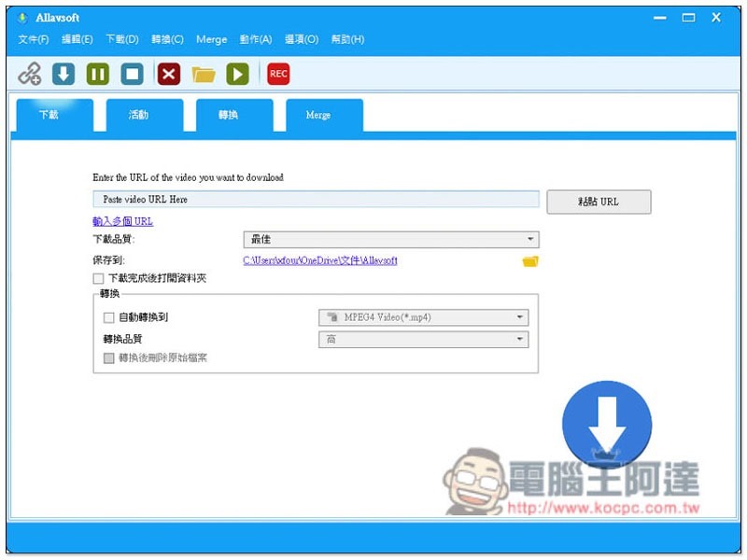Click the 輸入多個 URL link
Image resolution: width=747 pixels, height=560 pixels.
point(122,221)
